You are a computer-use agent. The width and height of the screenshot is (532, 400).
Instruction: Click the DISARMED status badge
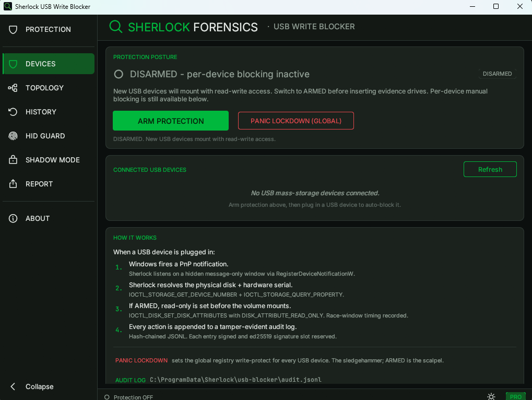coord(497,74)
